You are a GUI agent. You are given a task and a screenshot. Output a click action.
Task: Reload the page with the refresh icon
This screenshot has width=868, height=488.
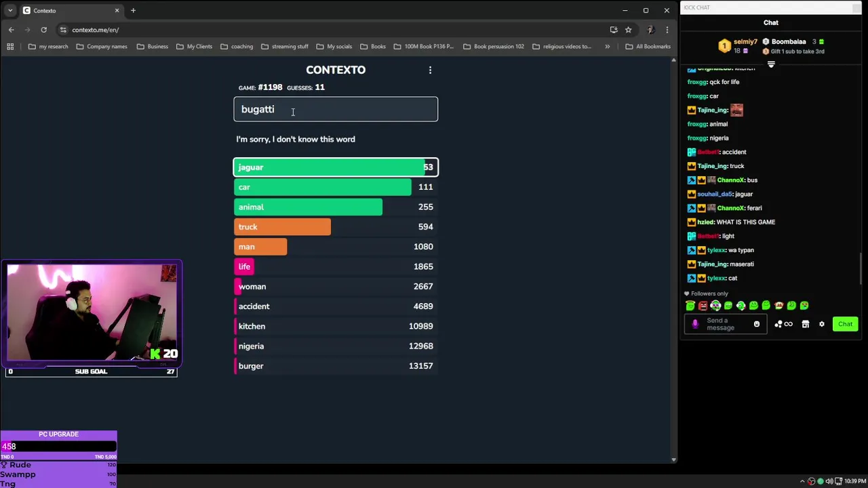(43, 30)
